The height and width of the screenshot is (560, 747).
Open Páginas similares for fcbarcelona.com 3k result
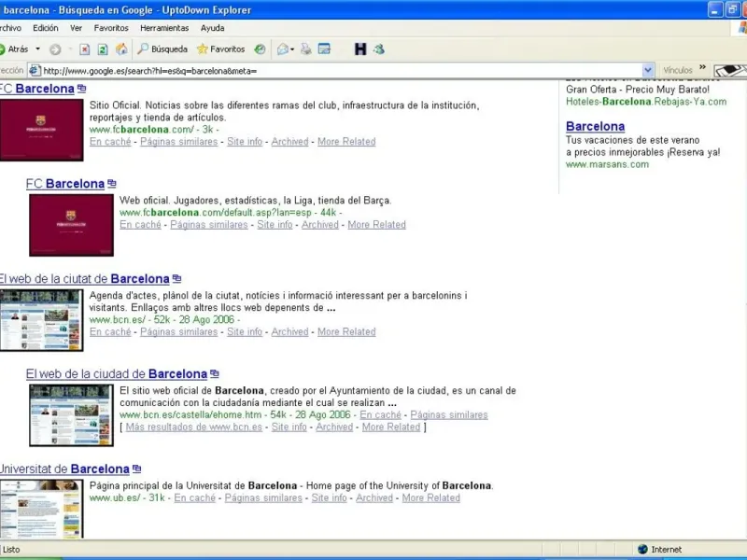tap(178, 142)
